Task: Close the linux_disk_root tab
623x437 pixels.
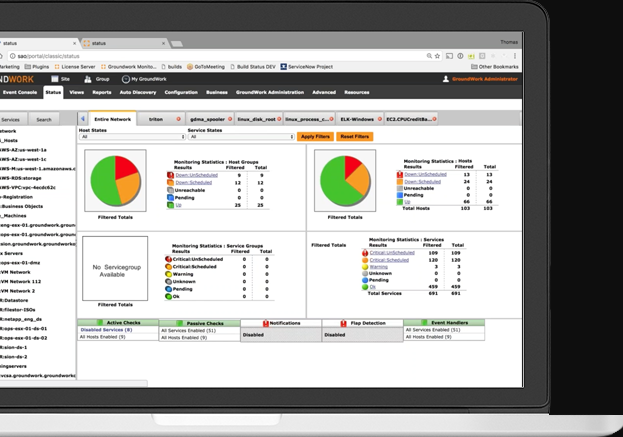Action: pos(279,119)
